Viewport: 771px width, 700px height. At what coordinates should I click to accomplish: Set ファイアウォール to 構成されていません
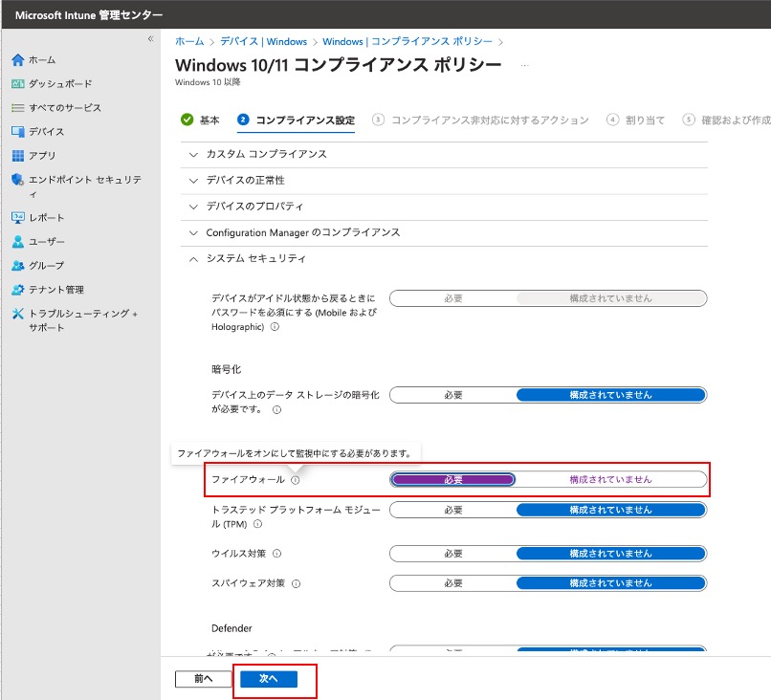tap(610, 480)
